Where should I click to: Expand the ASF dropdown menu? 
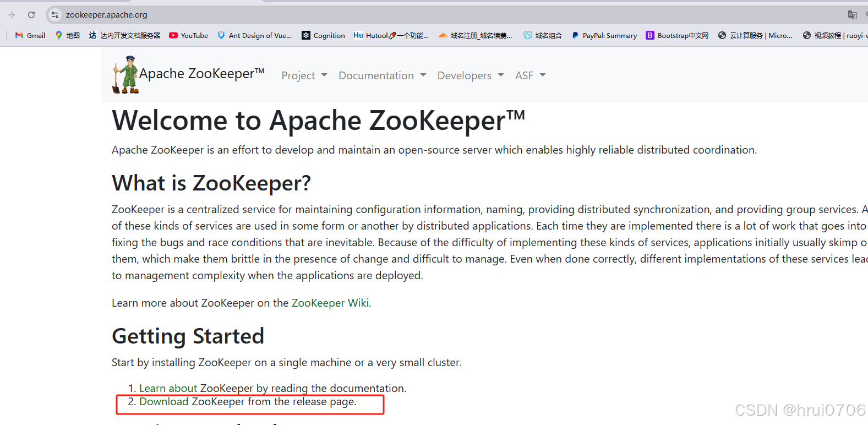[531, 75]
